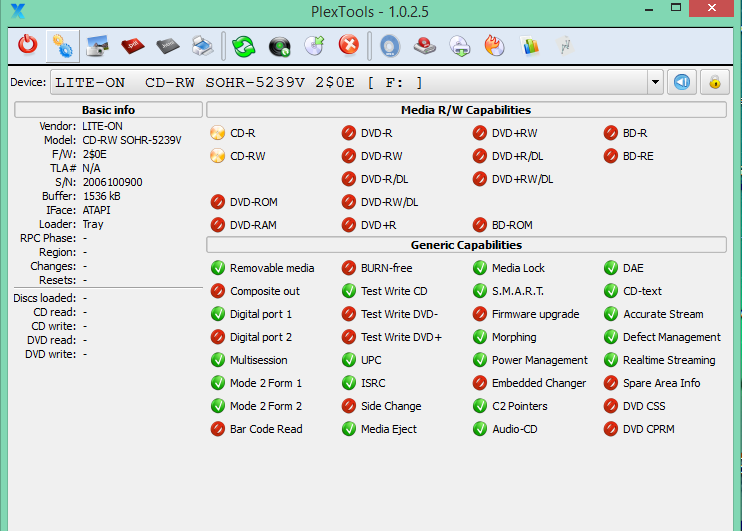Open the Device dropdown arrow
The image size is (742, 531).
[655, 82]
